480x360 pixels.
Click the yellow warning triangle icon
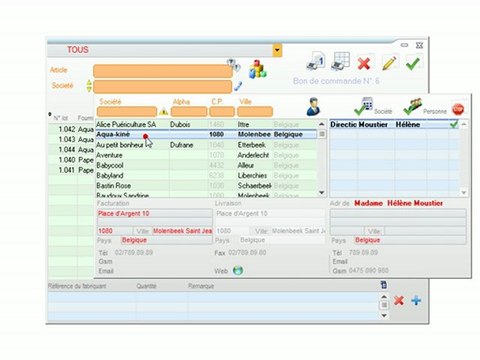163,112
